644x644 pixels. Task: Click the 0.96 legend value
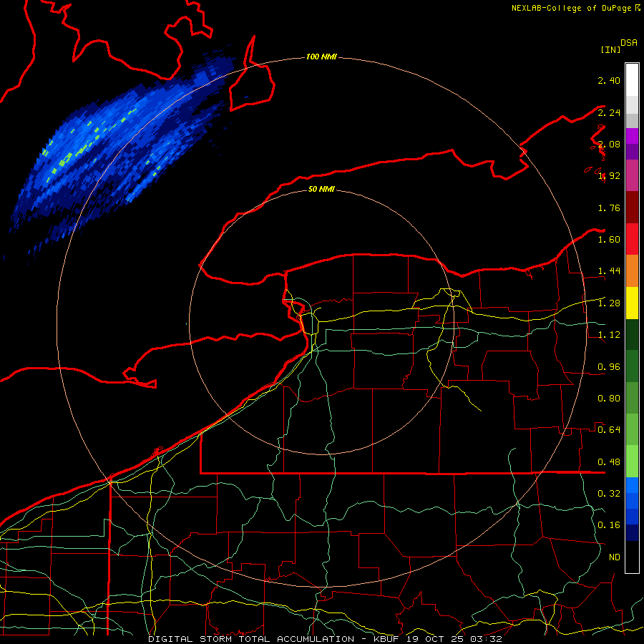(x=609, y=367)
